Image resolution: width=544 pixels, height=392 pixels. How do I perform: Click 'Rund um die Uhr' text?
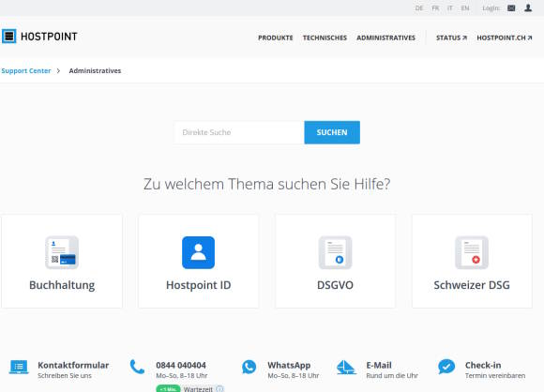pyautogui.click(x=392, y=376)
